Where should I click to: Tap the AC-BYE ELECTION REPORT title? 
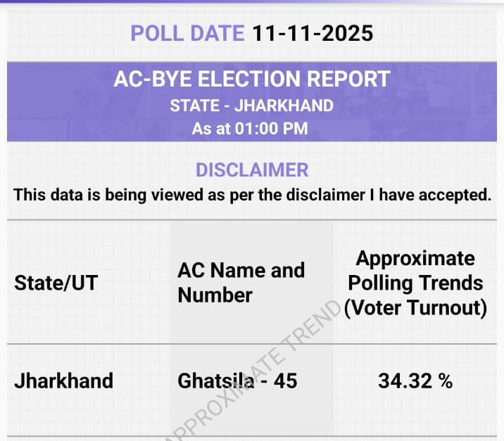tap(251, 79)
